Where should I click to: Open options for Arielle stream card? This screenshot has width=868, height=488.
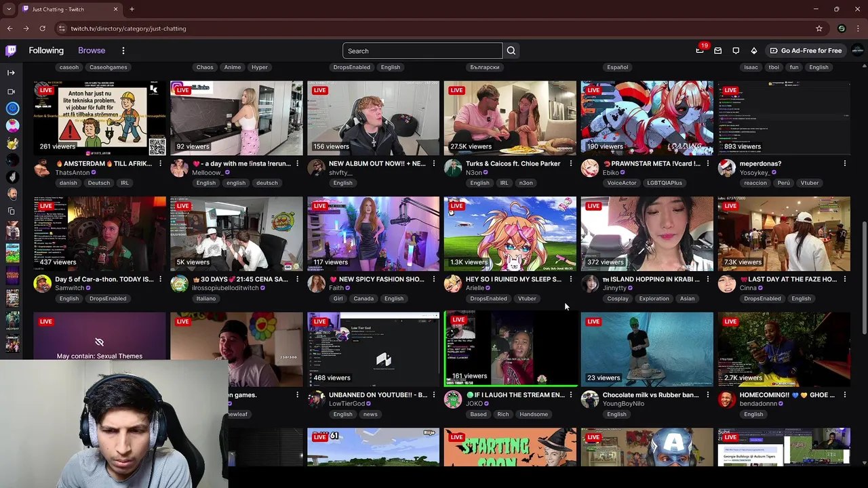[571, 279]
